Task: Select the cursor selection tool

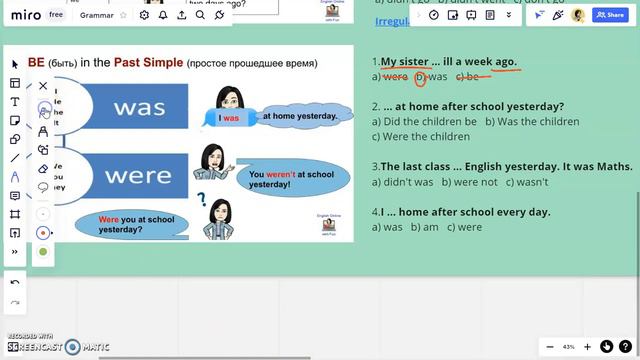Action: pyautogui.click(x=15, y=64)
